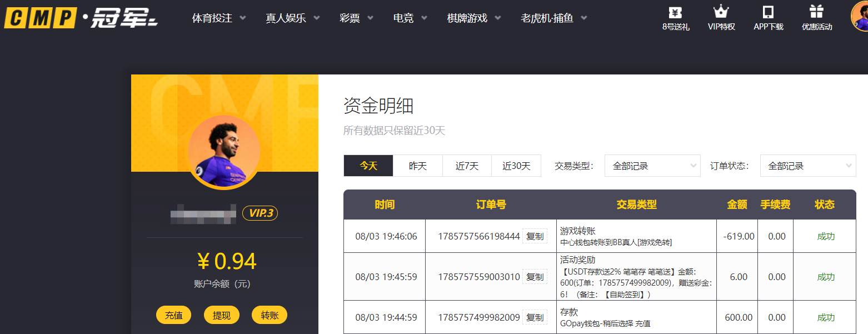
Task: Copy order number 1785757566198444
Action: point(535,236)
